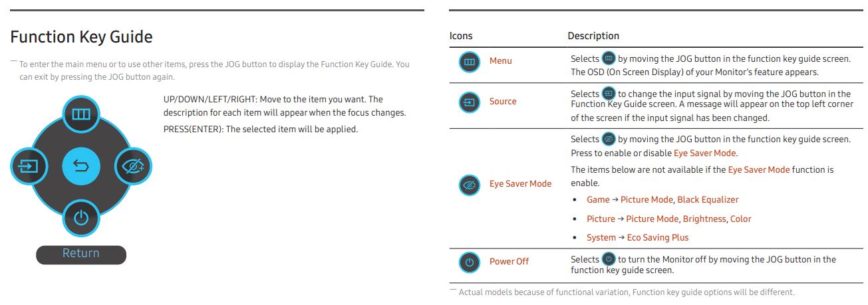Select the Menu icon atop the JOG diagram

click(x=81, y=115)
